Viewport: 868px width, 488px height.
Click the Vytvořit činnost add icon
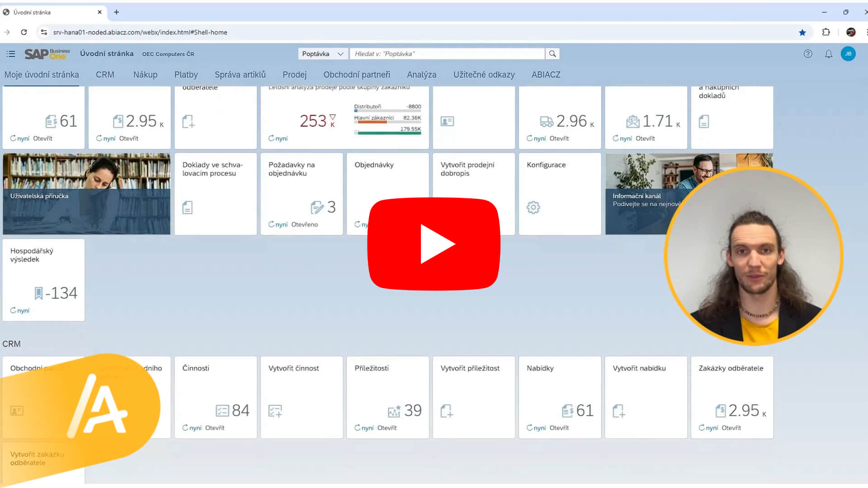point(275,411)
